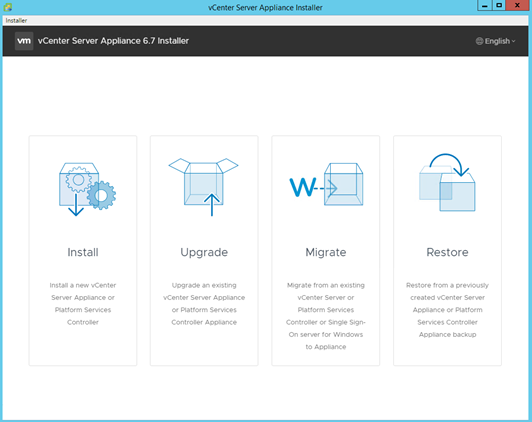Click the installer app icon in title bar

[x=7, y=7]
